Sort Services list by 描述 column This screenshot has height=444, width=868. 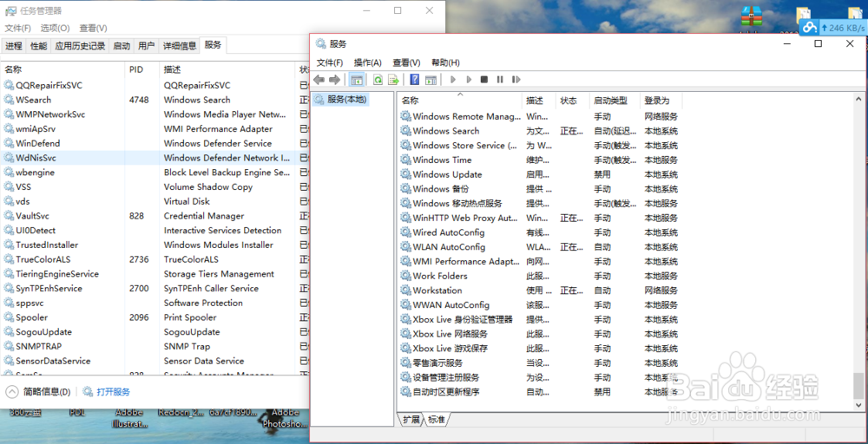pyautogui.click(x=539, y=101)
